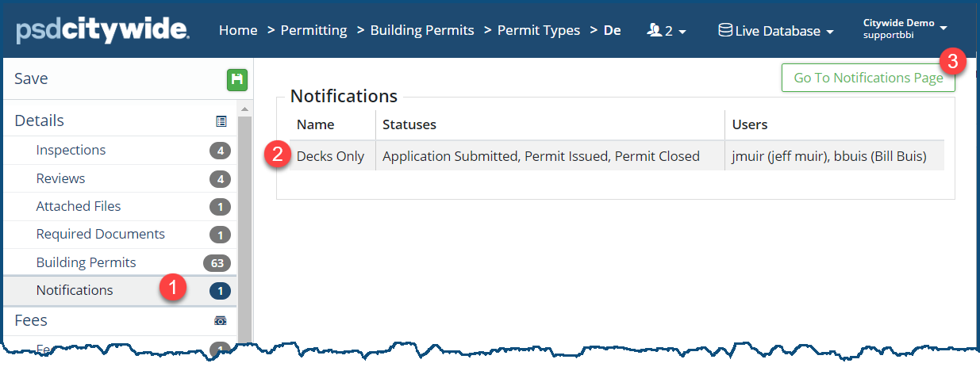Viewport: 980px width, 367px height.
Task: Click the users icon in header
Action: click(655, 31)
